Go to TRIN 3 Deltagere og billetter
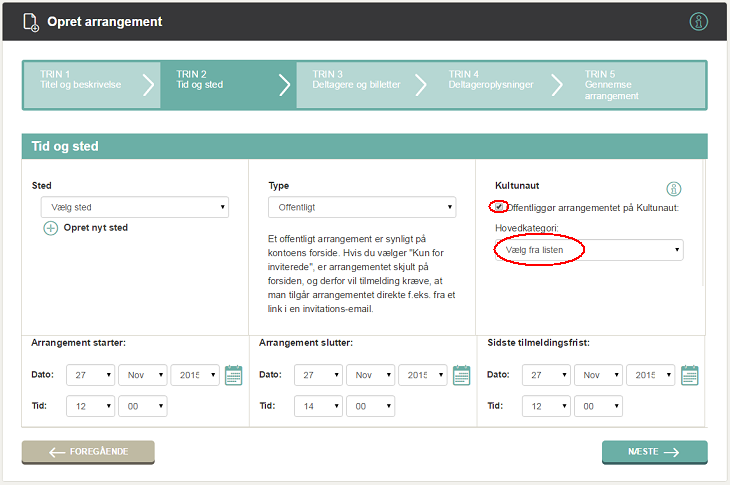730x485 pixels. pos(365,85)
